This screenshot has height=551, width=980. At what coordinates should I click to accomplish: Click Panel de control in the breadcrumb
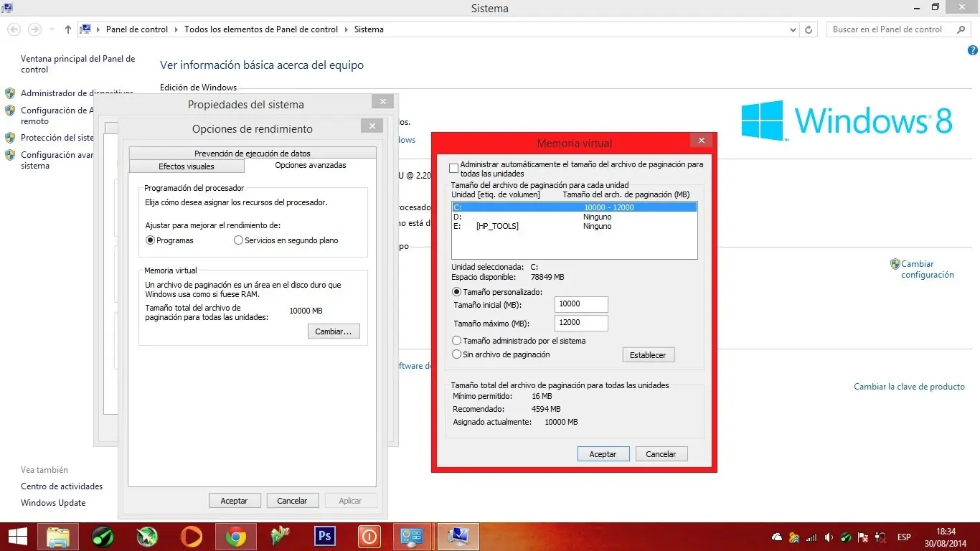pos(137,29)
